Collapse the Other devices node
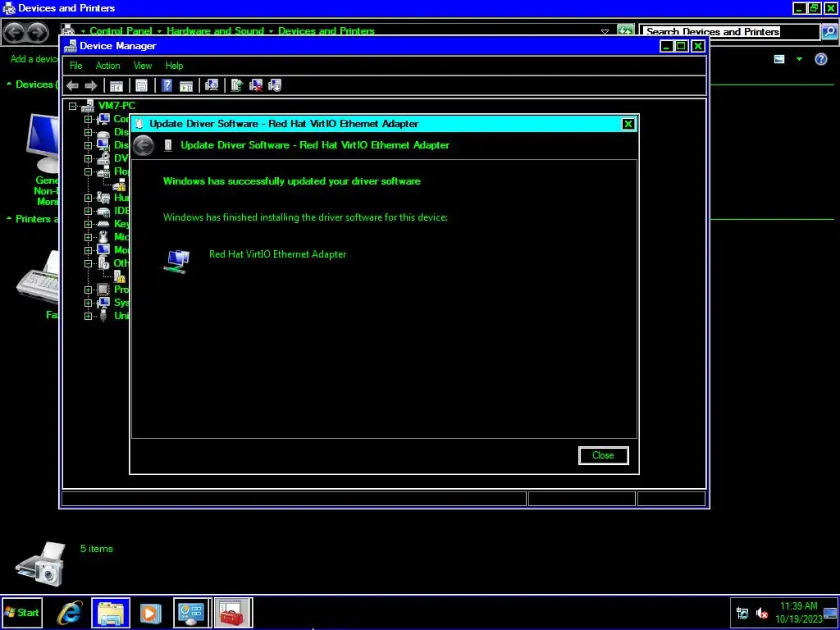This screenshot has width=840, height=630. click(89, 263)
